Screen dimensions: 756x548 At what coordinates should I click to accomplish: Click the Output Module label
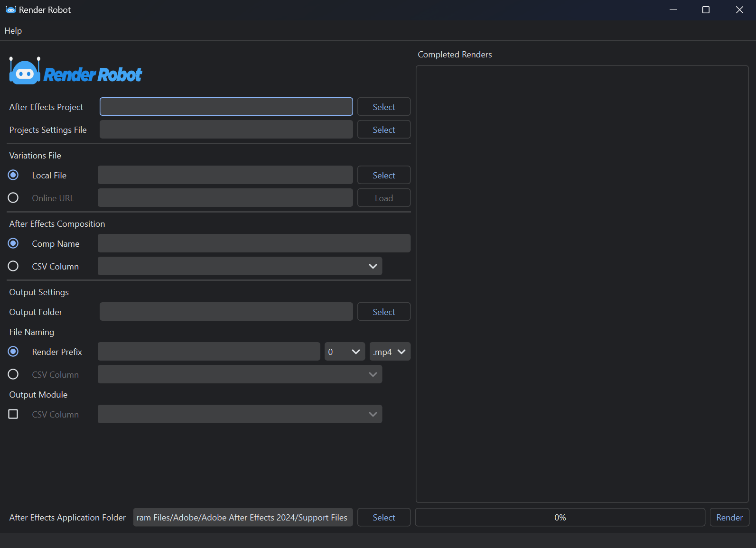coord(38,395)
